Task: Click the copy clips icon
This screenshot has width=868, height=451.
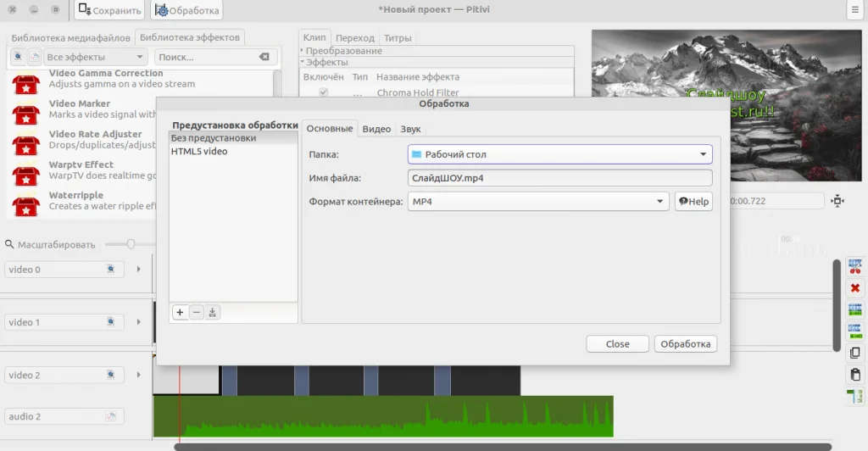Action: click(854, 353)
